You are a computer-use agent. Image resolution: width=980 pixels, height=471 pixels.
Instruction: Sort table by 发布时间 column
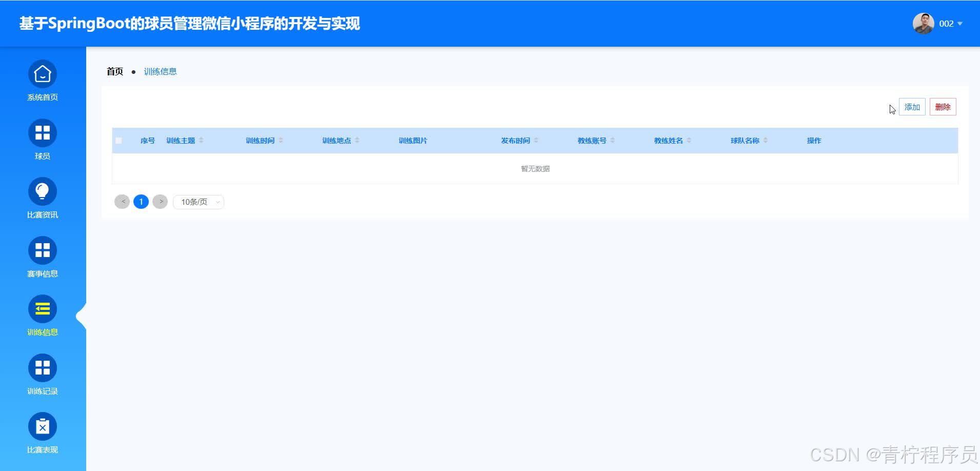click(x=536, y=141)
